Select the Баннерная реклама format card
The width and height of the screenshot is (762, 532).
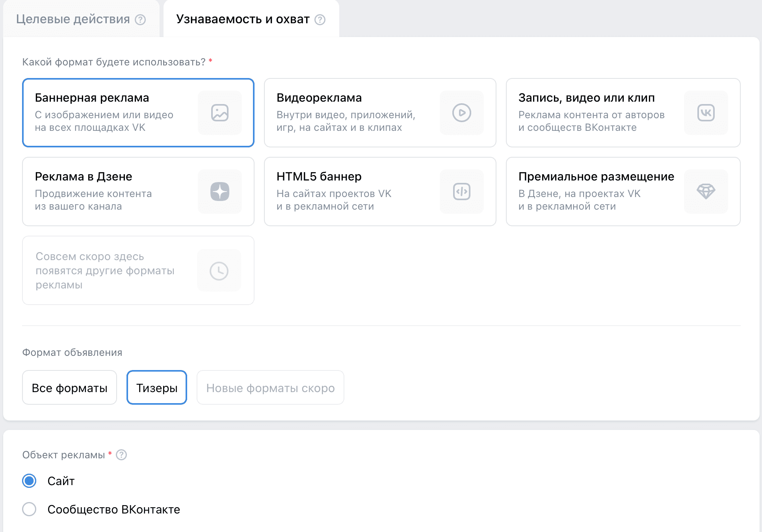point(138,113)
